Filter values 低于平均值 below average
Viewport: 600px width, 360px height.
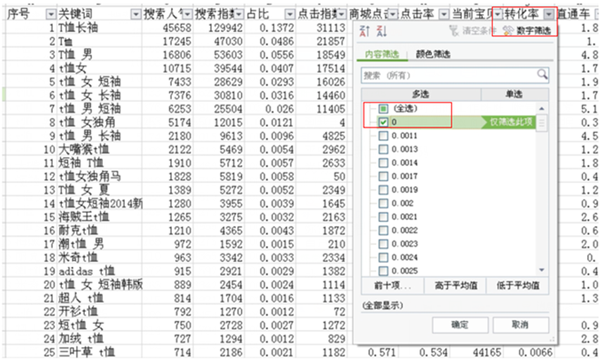(517, 285)
